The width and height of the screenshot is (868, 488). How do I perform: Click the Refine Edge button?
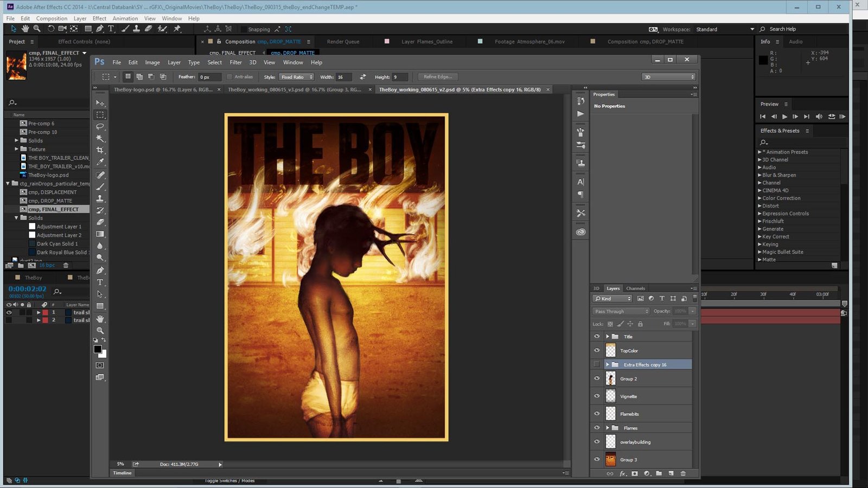[437, 77]
